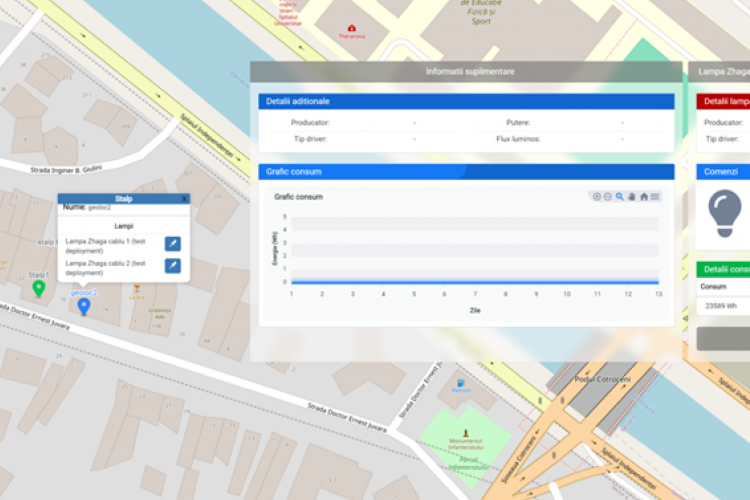Activate selection zoom magnifier on chart

619,197
